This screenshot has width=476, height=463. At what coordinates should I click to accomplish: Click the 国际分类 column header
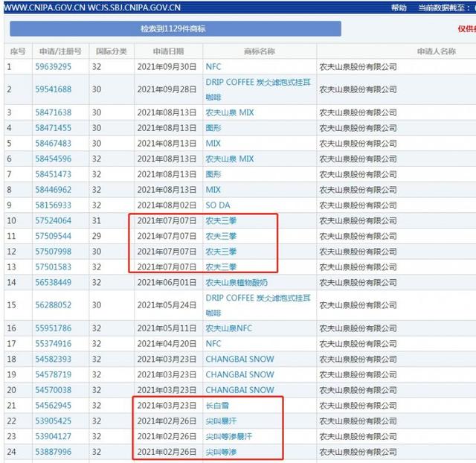coord(112,51)
